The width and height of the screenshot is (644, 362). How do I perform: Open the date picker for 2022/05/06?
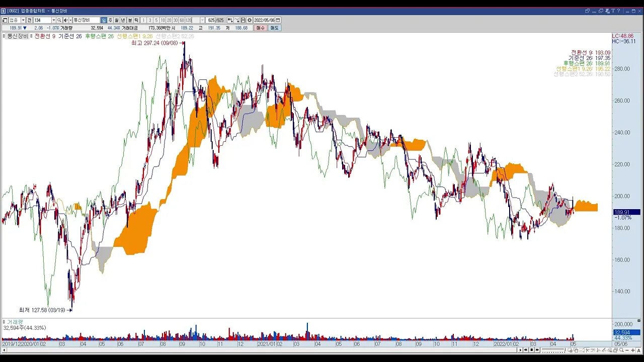[278, 20]
